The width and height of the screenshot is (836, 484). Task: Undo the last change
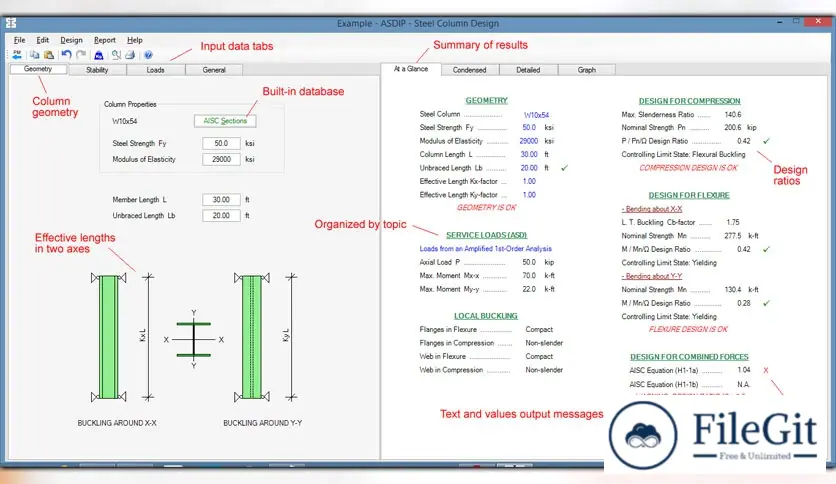pyautogui.click(x=66, y=54)
